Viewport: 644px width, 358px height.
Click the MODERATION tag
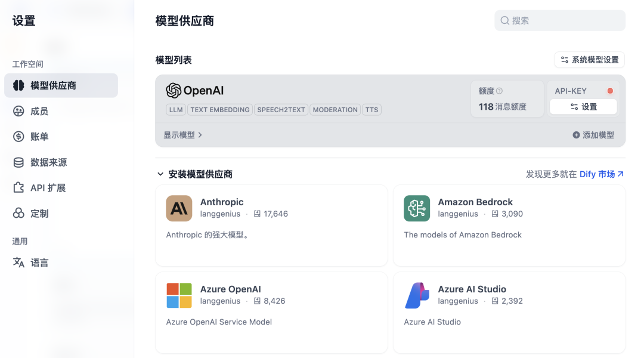[335, 110]
